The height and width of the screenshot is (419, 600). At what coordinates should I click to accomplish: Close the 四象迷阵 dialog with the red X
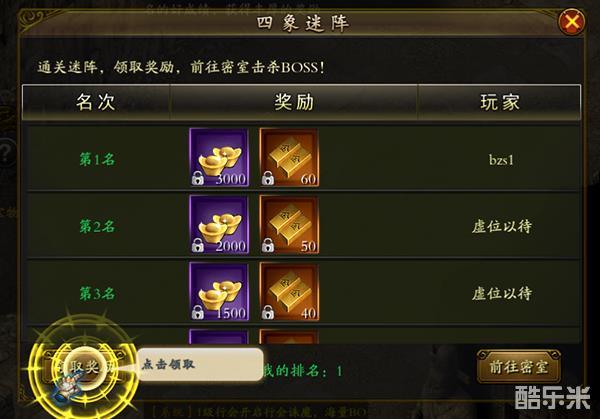click(x=571, y=22)
